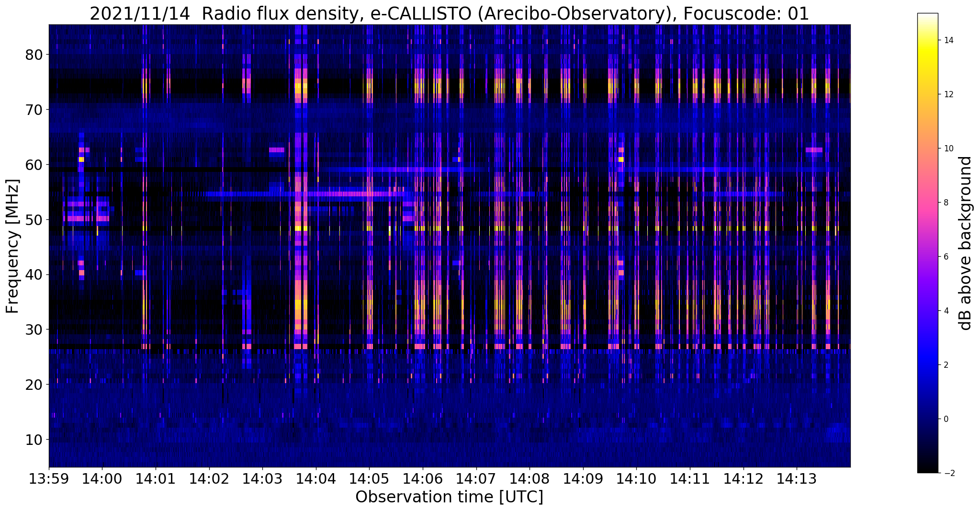Click the 14:00 time tick label
The image size is (980, 511).
(102, 478)
